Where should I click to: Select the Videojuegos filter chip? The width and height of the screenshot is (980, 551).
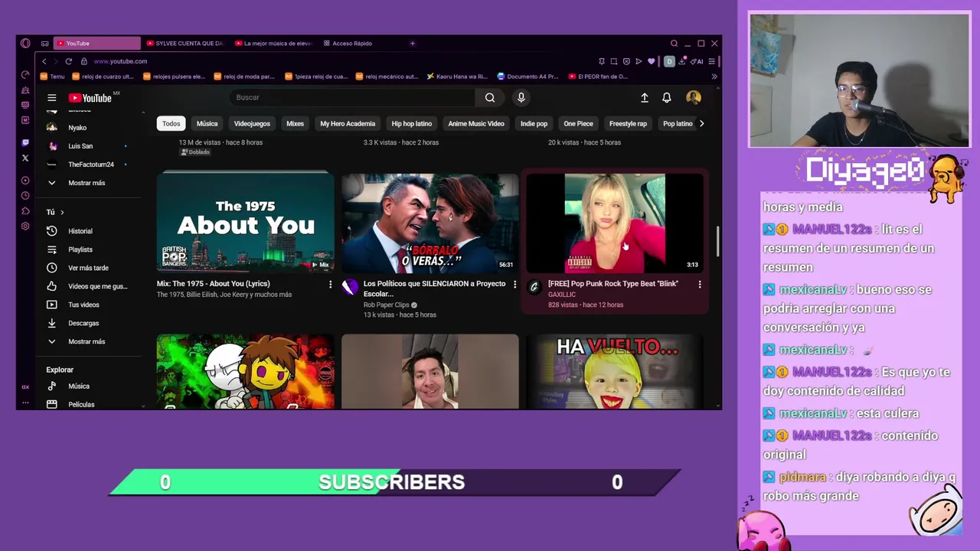(252, 123)
